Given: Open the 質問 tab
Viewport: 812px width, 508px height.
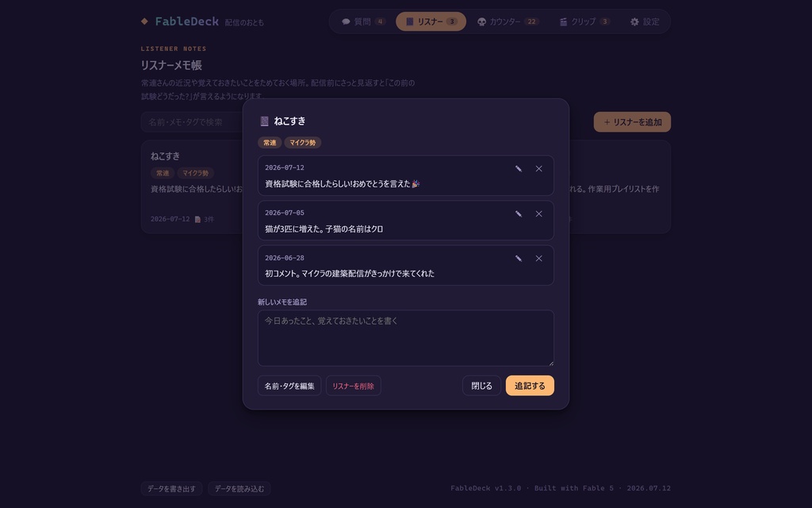Looking at the screenshot, I should [x=363, y=21].
